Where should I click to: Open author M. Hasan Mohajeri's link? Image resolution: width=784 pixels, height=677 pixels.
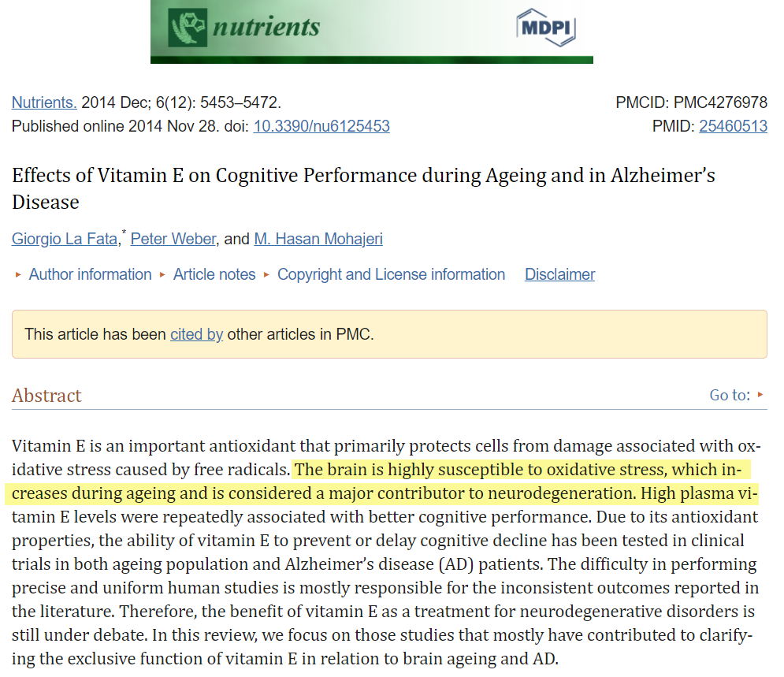pyautogui.click(x=318, y=239)
